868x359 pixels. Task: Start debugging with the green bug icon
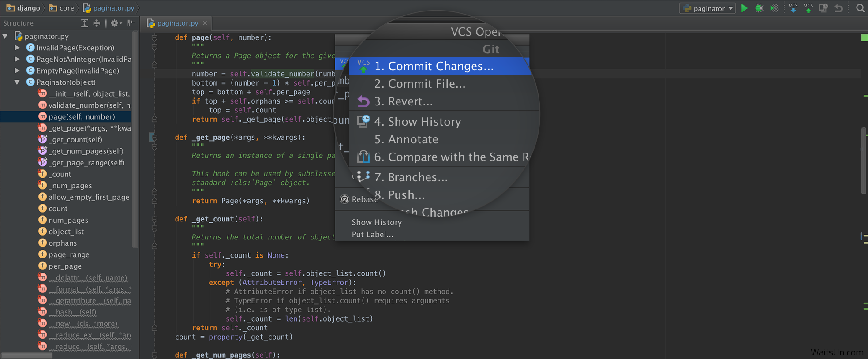click(x=759, y=8)
